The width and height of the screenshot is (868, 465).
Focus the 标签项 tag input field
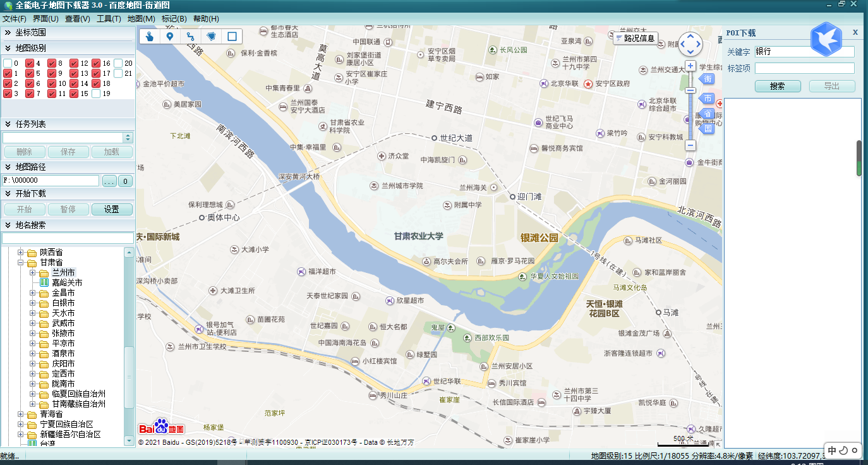click(x=805, y=68)
